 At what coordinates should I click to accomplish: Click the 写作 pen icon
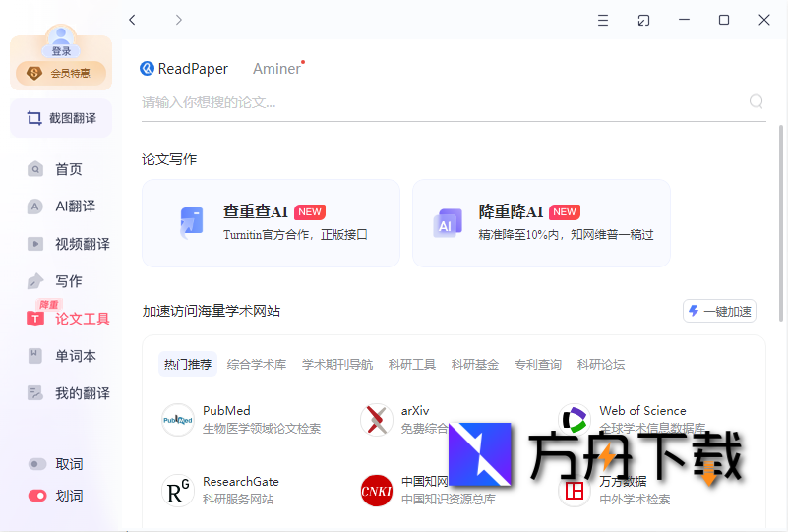tap(35, 281)
